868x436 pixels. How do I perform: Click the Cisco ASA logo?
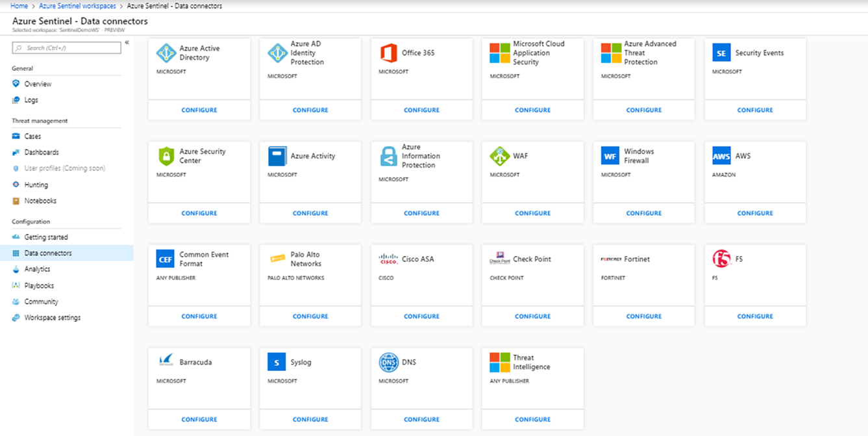click(x=388, y=259)
